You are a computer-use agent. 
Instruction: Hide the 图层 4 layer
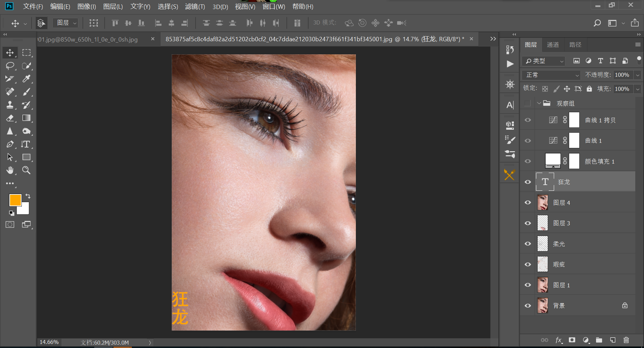[528, 202]
